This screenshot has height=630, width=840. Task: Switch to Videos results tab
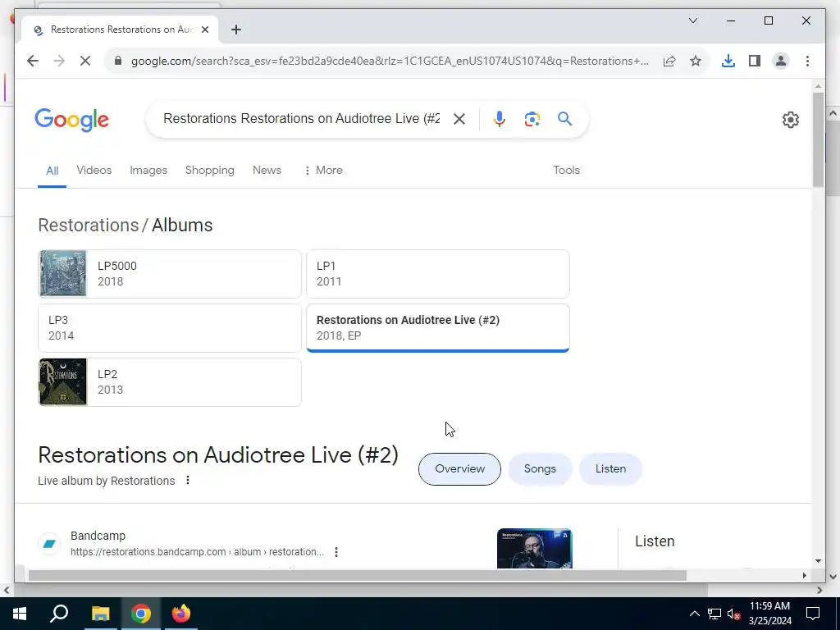tap(94, 171)
